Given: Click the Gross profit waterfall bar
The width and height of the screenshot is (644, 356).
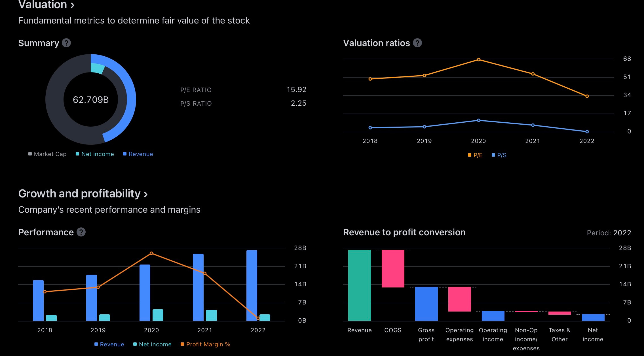Looking at the screenshot, I should pyautogui.click(x=426, y=304).
